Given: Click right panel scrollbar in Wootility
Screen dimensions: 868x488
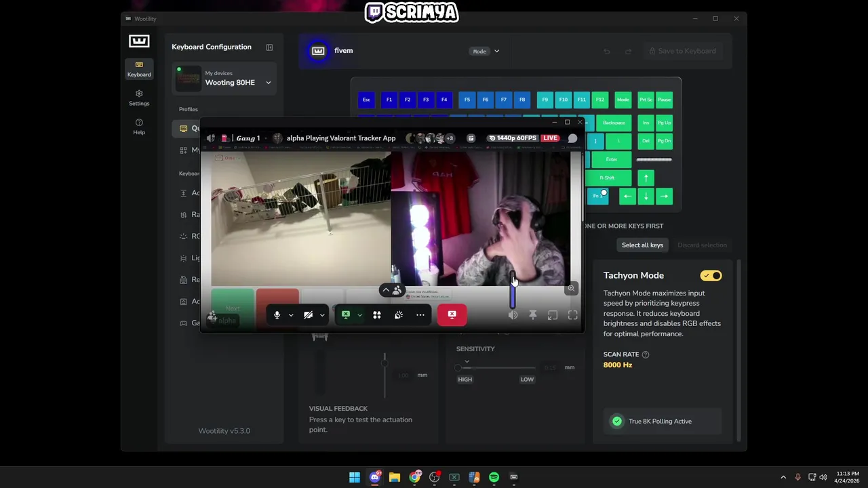Looking at the screenshot, I should [740, 351].
